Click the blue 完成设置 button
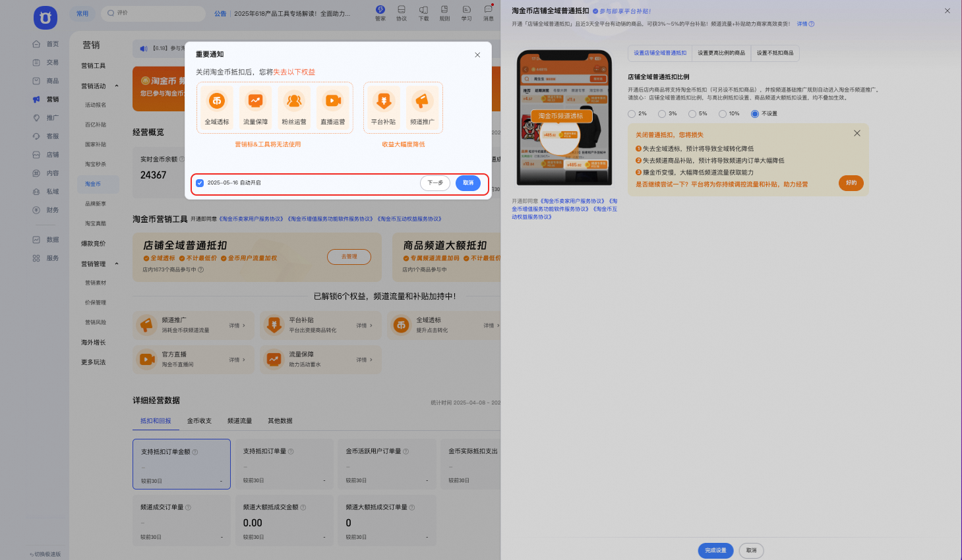This screenshot has width=962, height=560. pyautogui.click(x=715, y=550)
